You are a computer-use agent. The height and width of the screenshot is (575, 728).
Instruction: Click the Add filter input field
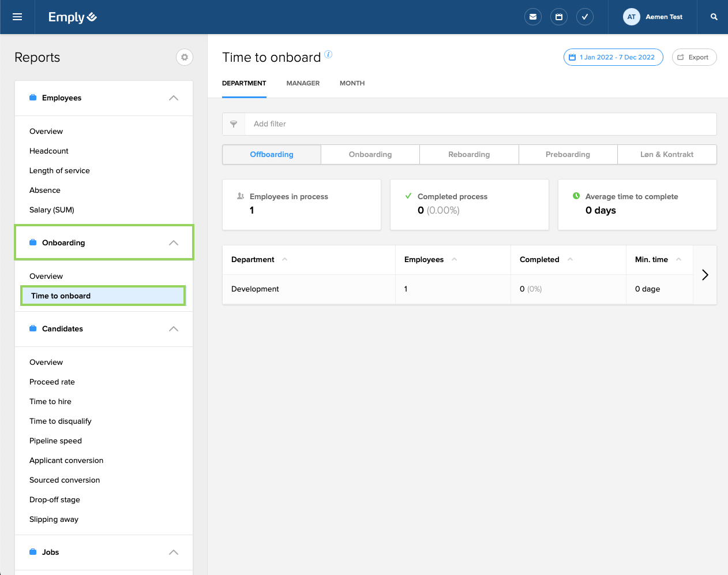pyautogui.click(x=479, y=124)
